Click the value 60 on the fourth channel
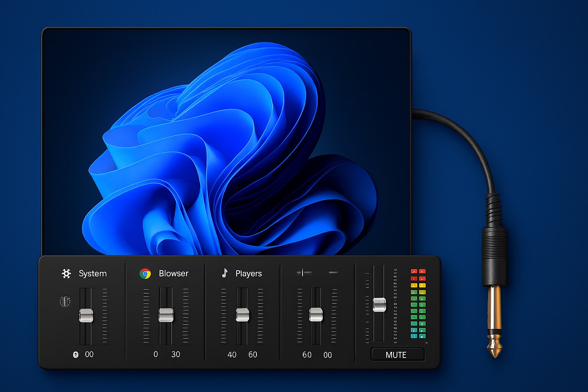 pyautogui.click(x=307, y=354)
